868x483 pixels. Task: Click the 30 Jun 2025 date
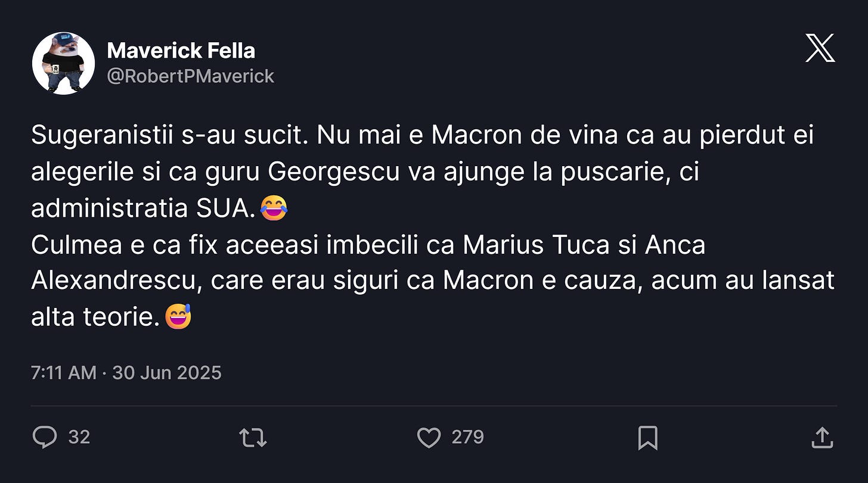coord(167,373)
